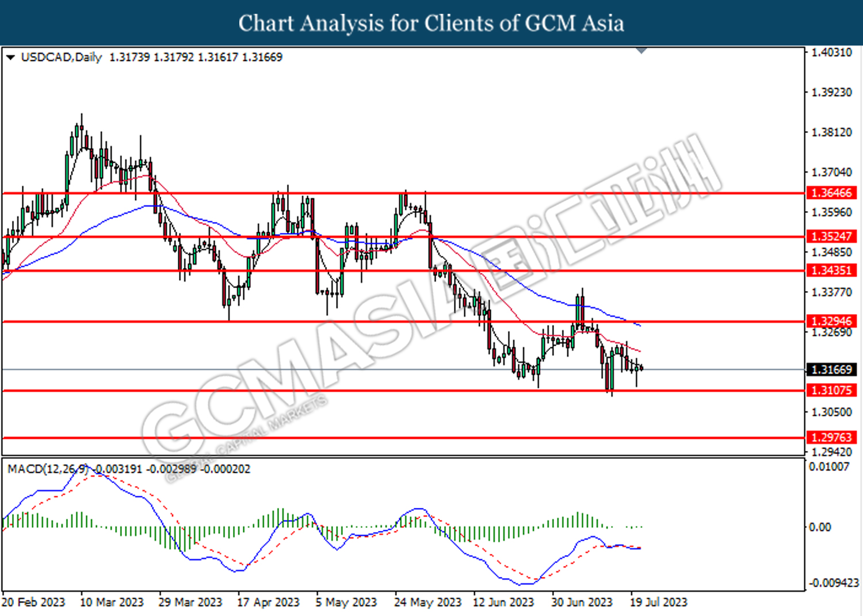Click the 1.36466 resistance price label
The width and height of the screenshot is (863, 616).
click(831, 193)
